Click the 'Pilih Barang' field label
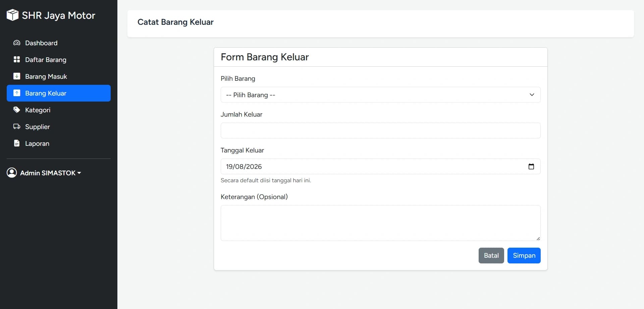644x309 pixels. (x=238, y=79)
